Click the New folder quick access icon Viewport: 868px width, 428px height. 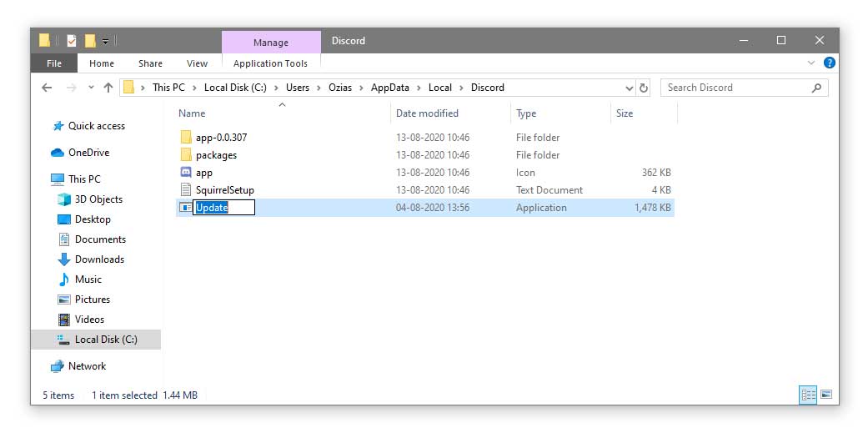[x=90, y=40]
